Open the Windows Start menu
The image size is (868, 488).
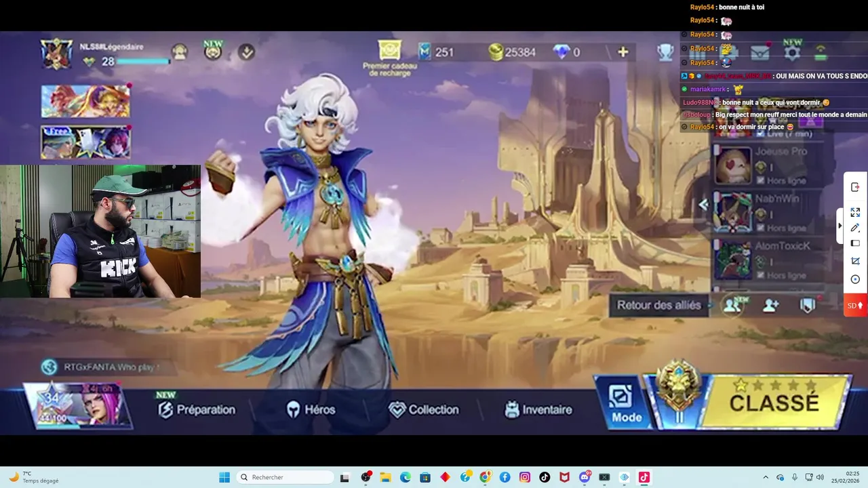(224, 477)
